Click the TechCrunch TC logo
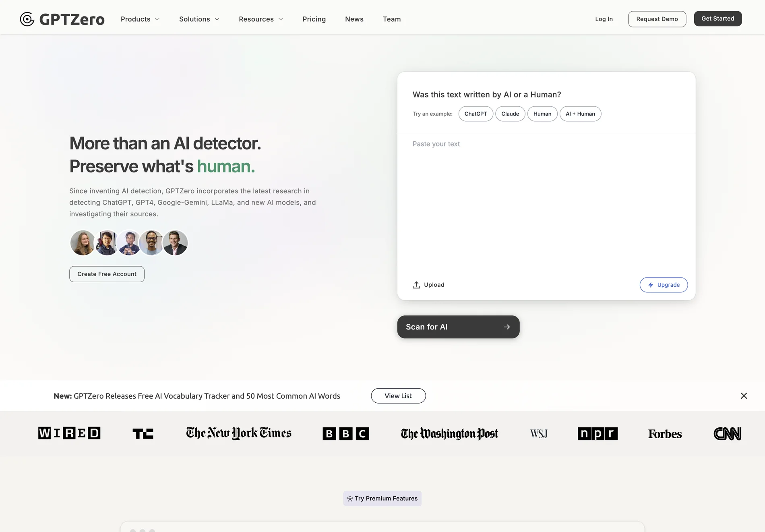The width and height of the screenshot is (765, 532). click(143, 433)
